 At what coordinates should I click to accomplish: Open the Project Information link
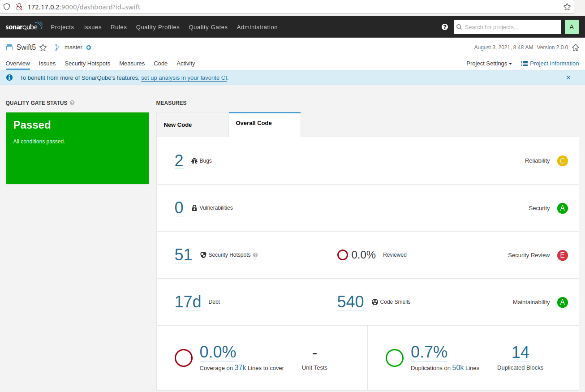[550, 64]
